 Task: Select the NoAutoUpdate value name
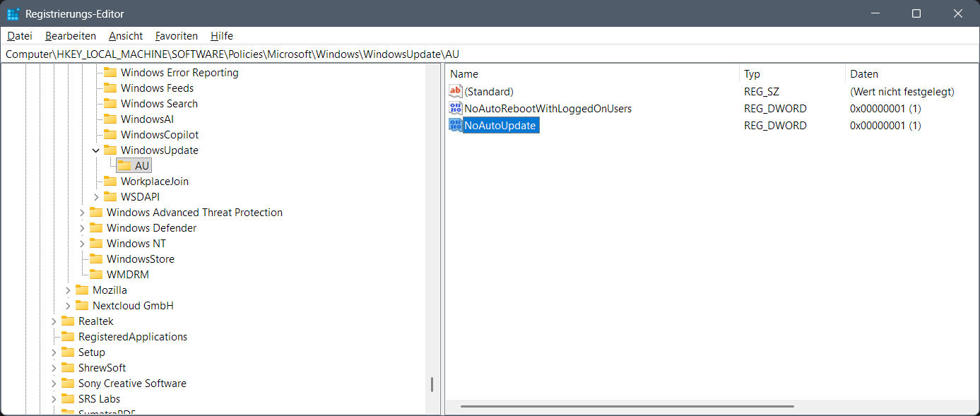pyautogui.click(x=500, y=125)
